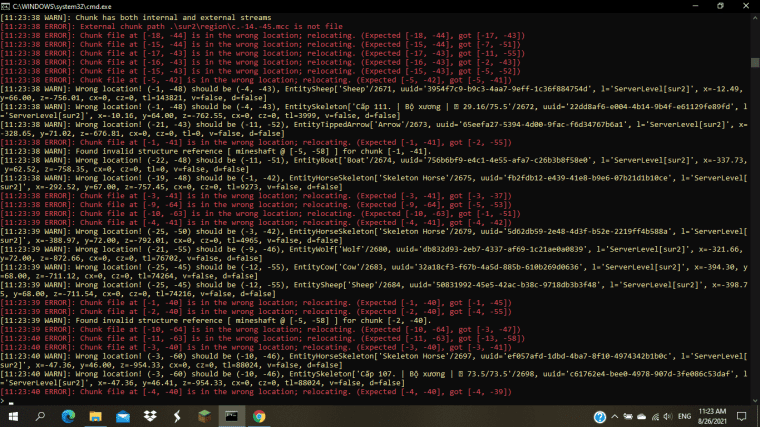Click the taskbar search magnifier icon
Image resolution: width=760 pixels, height=427 pixels.
[x=42, y=415]
